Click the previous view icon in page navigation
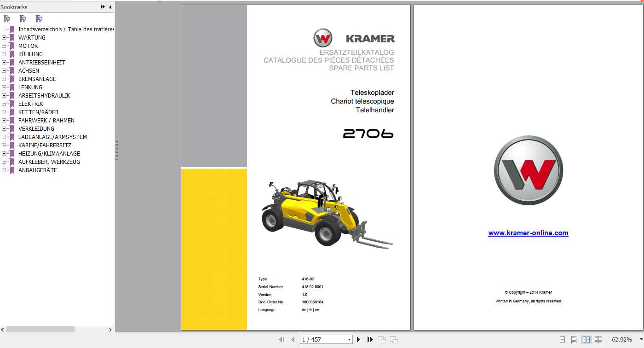The height and width of the screenshot is (348, 644). (382, 340)
